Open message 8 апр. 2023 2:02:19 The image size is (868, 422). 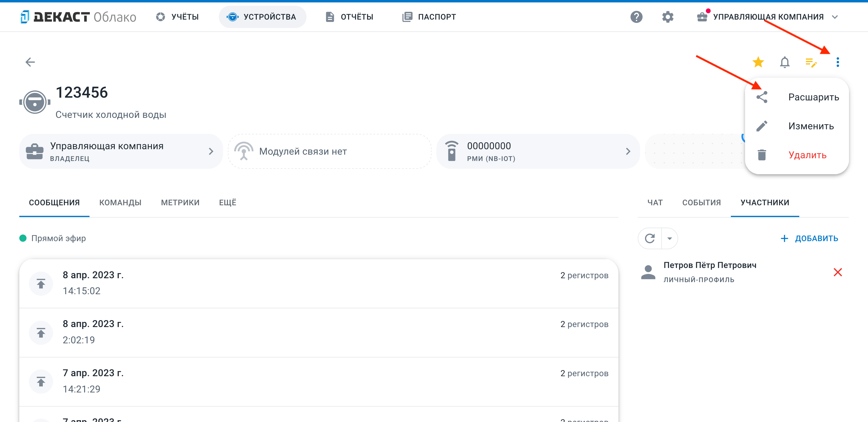click(x=319, y=333)
